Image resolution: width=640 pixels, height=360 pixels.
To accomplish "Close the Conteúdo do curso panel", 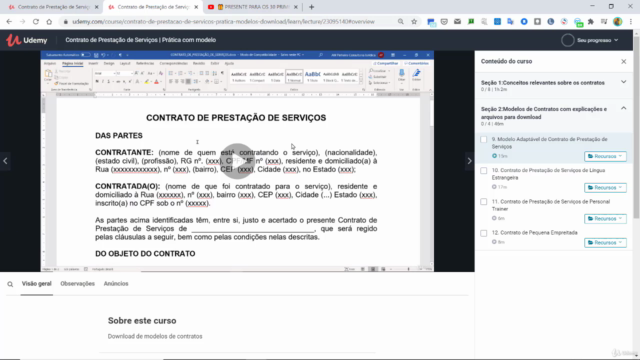I will [x=624, y=62].
